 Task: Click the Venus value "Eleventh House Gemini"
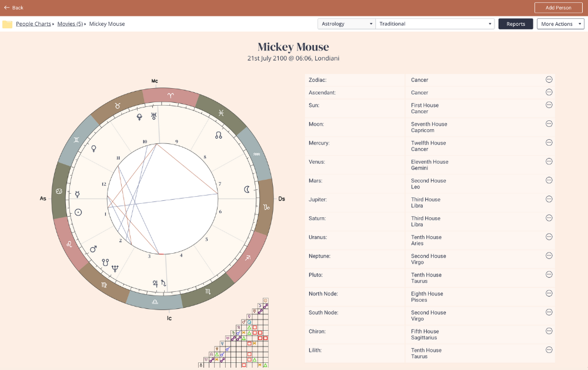[x=430, y=165]
